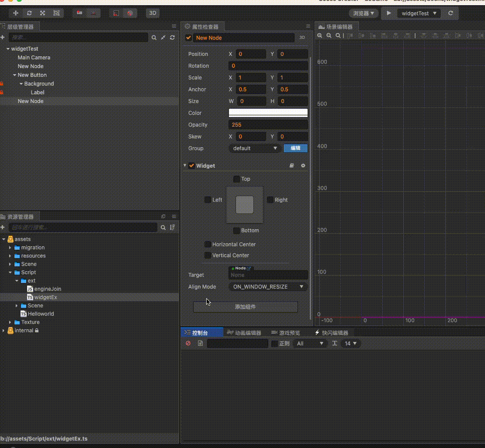Disable the Widget component checkbox
Image resolution: width=485 pixels, height=448 pixels.
point(191,166)
